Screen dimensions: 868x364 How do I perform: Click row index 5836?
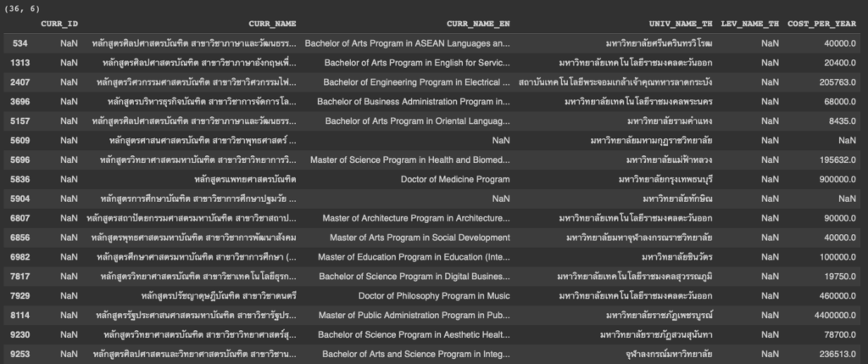tap(21, 178)
